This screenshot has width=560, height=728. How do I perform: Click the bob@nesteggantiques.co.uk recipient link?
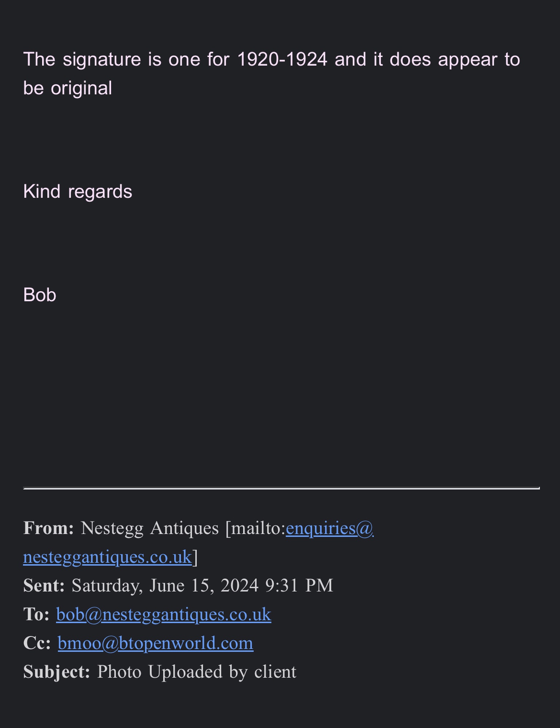(x=163, y=614)
